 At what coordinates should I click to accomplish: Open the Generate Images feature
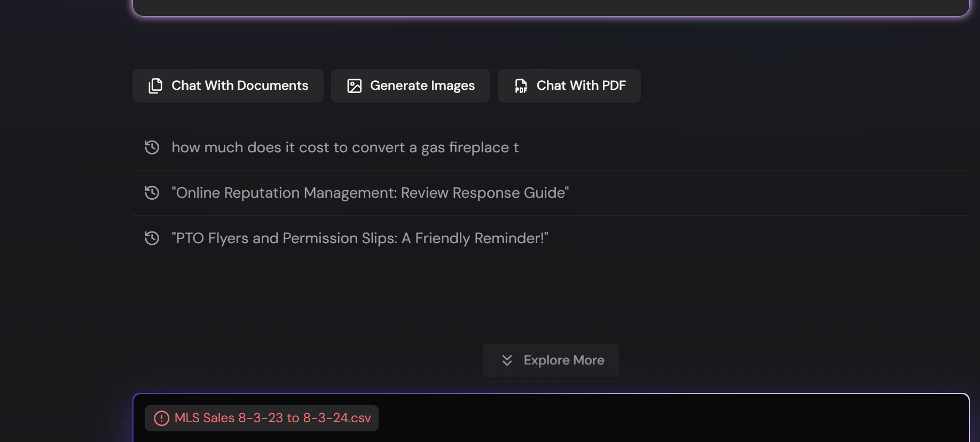tap(411, 86)
